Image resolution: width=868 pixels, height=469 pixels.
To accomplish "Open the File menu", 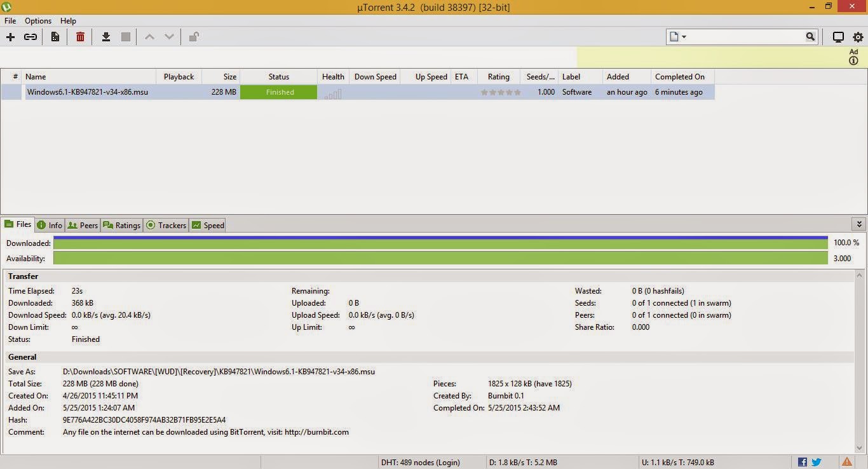I will 10,21.
